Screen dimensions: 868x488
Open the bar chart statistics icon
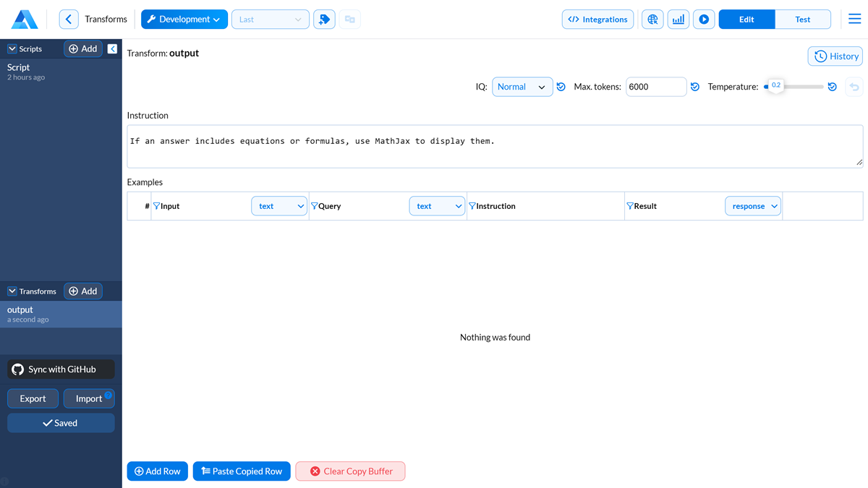(678, 20)
